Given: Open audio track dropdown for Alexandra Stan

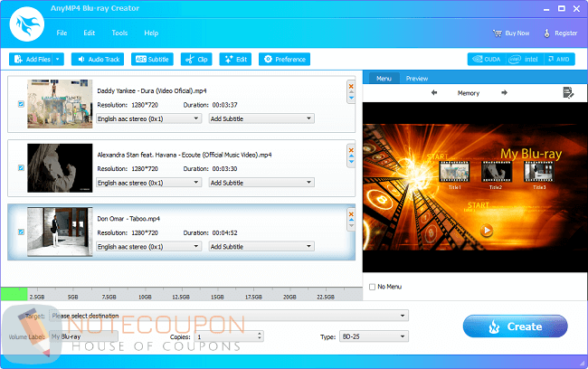Looking at the screenshot, I should pyautogui.click(x=149, y=183).
